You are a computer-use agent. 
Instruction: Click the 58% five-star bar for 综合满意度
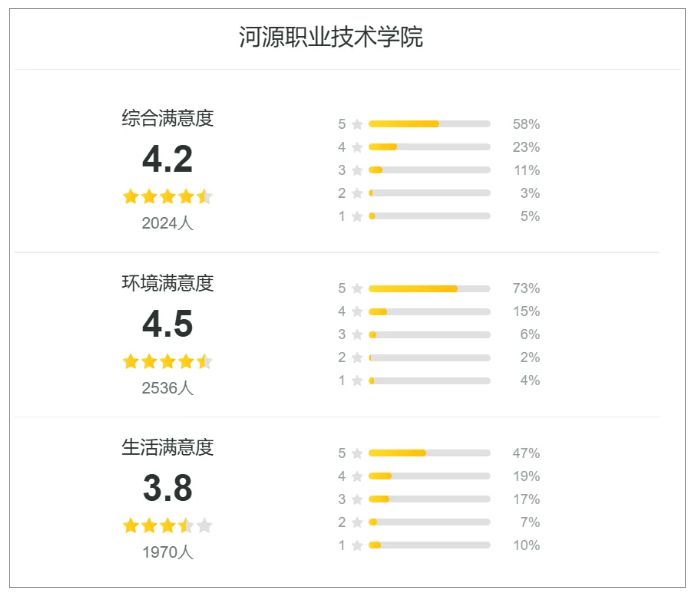click(429, 124)
